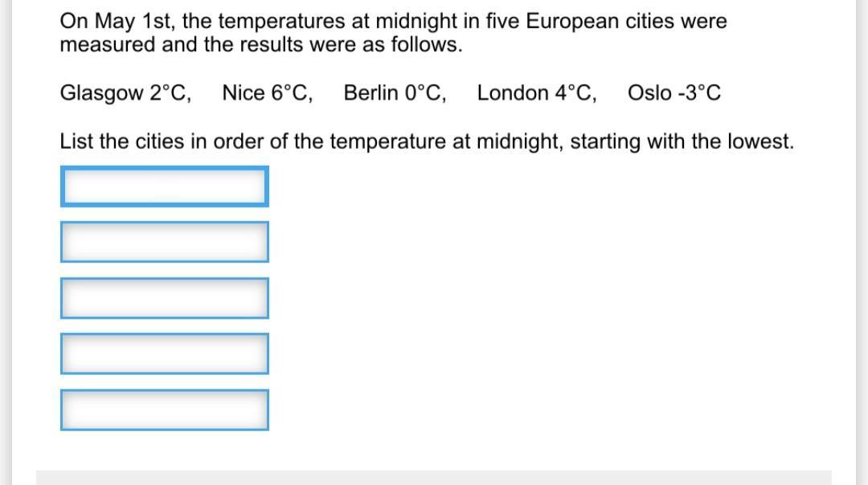Click 'starting with the lowest' text
This screenshot has height=485, width=868.
click(x=682, y=142)
